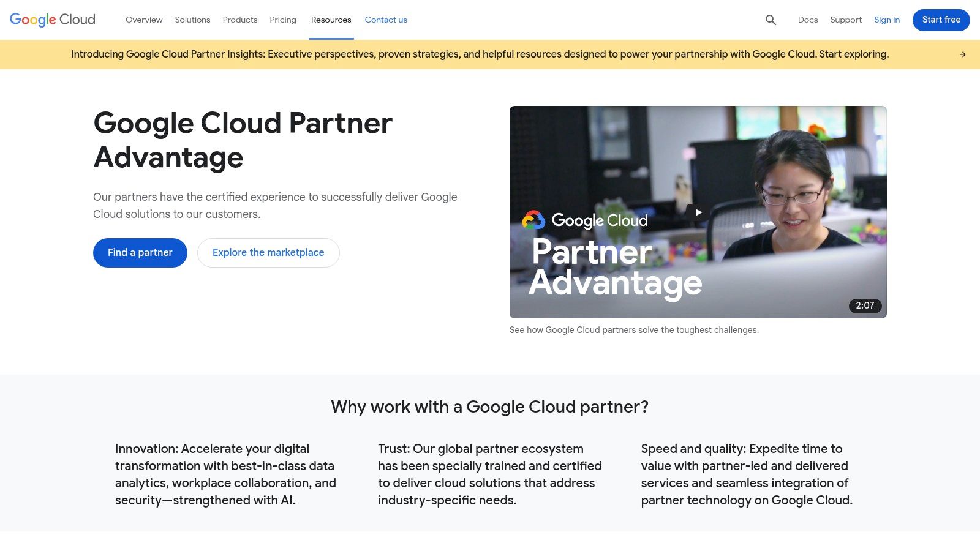Click Explore the marketplace
This screenshot has height=551, width=980.
point(268,252)
